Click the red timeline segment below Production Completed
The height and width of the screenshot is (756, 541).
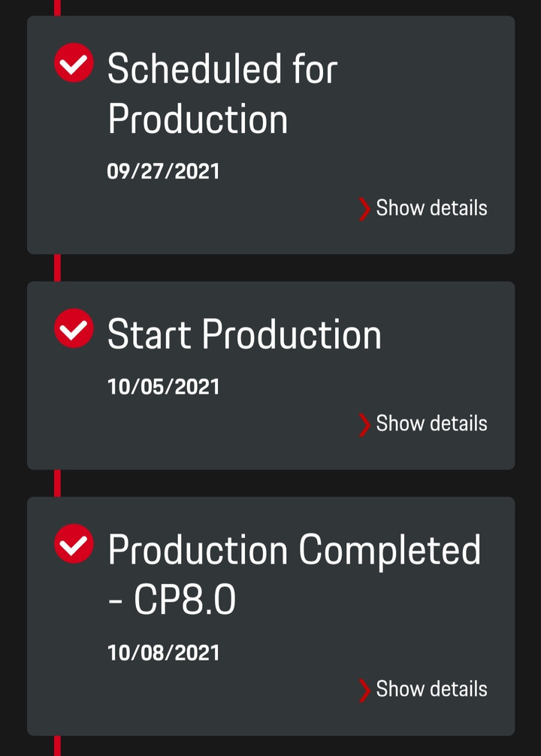click(57, 746)
